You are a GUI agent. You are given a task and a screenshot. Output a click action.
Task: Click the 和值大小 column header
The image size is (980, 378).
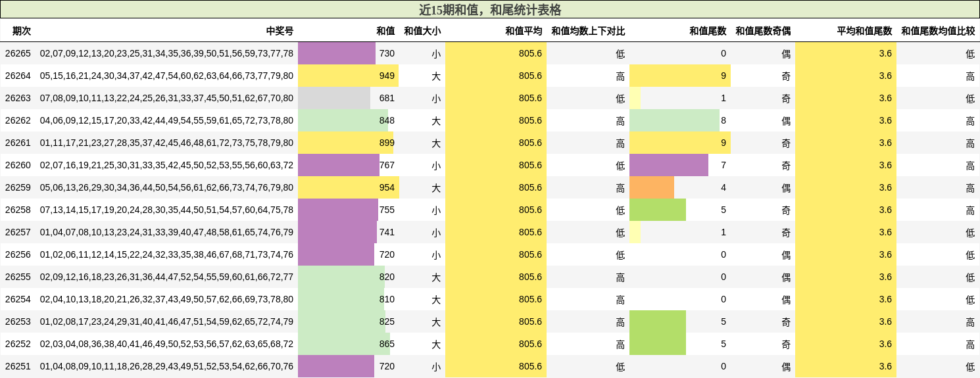422,31
